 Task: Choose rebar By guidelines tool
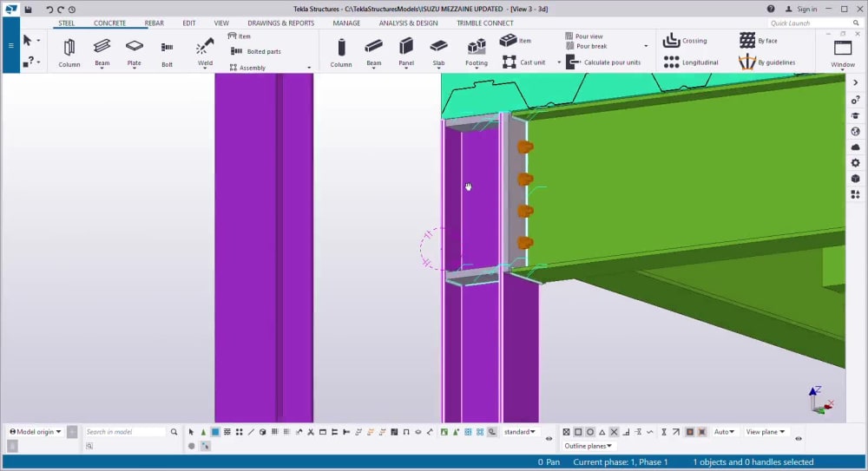pos(767,62)
